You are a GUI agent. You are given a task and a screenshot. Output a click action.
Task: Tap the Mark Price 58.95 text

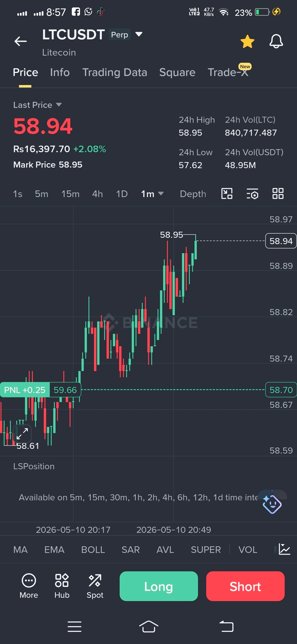tap(48, 165)
